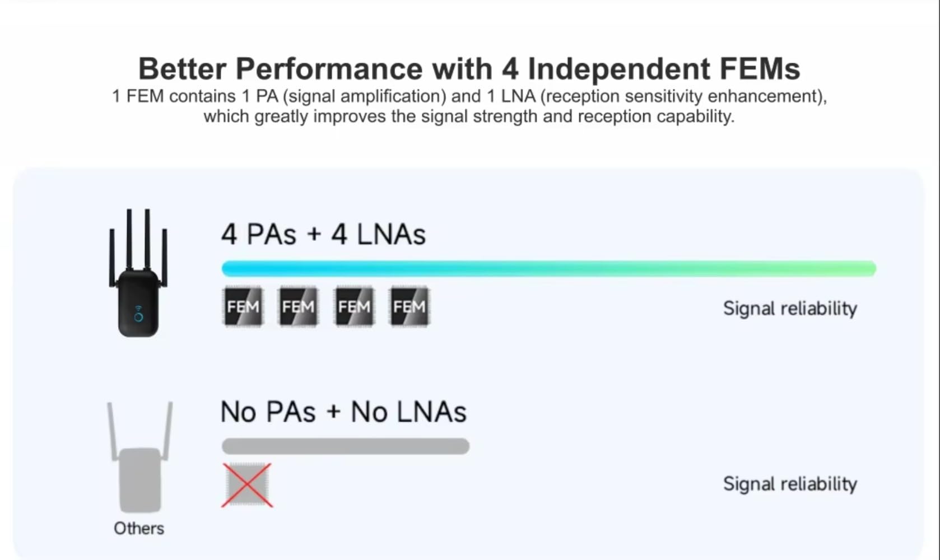Select the fourth FEM chip icon
Screen dimensions: 940x560
coord(409,306)
